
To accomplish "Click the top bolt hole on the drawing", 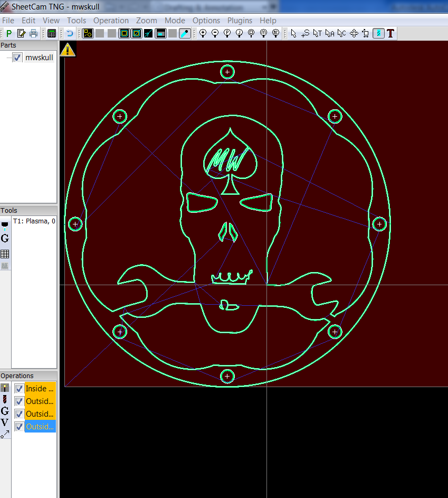I will (x=227, y=71).
